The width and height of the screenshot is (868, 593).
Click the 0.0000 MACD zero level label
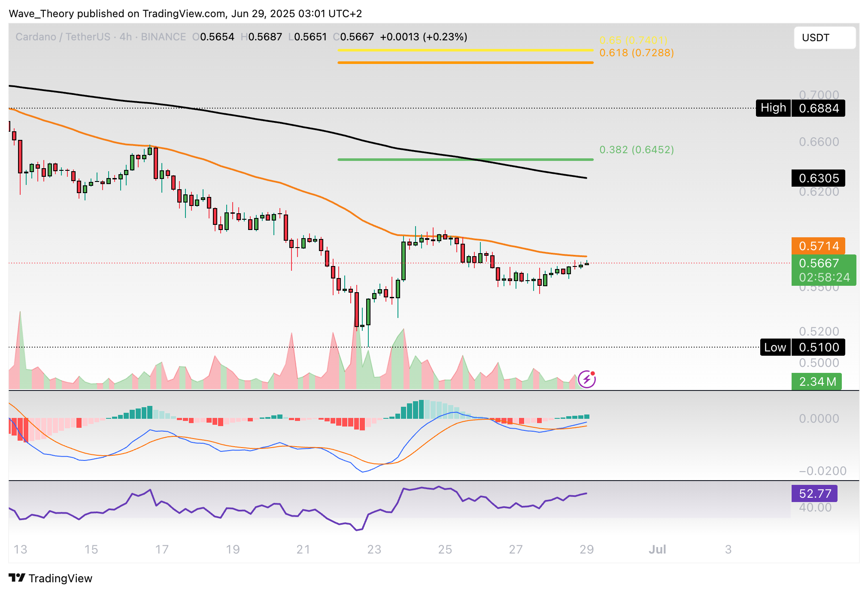(819, 418)
